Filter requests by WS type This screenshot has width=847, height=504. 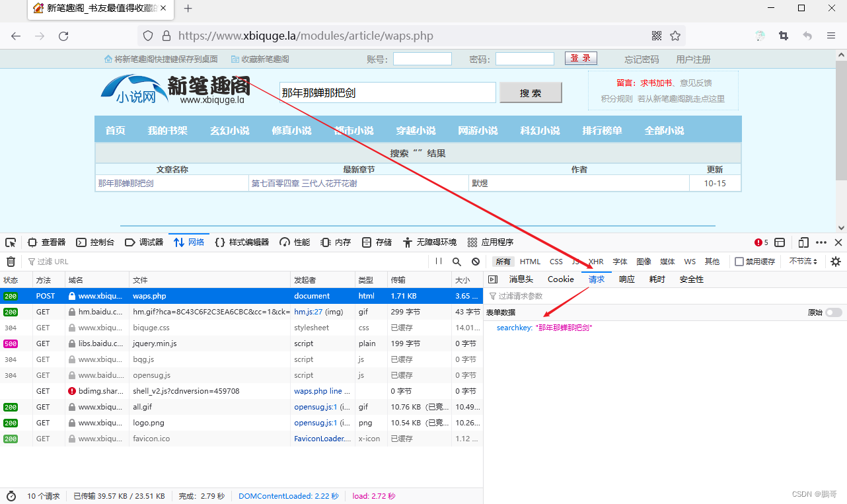tap(690, 262)
